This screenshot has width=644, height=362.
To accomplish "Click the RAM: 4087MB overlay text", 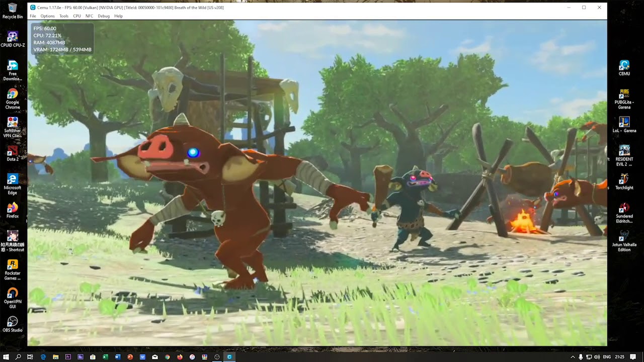I will click(x=49, y=43).
